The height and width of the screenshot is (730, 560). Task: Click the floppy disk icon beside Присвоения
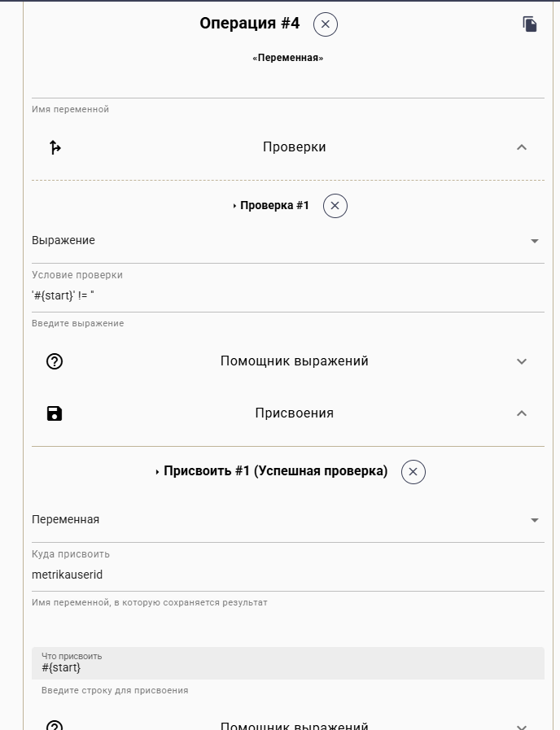point(55,413)
